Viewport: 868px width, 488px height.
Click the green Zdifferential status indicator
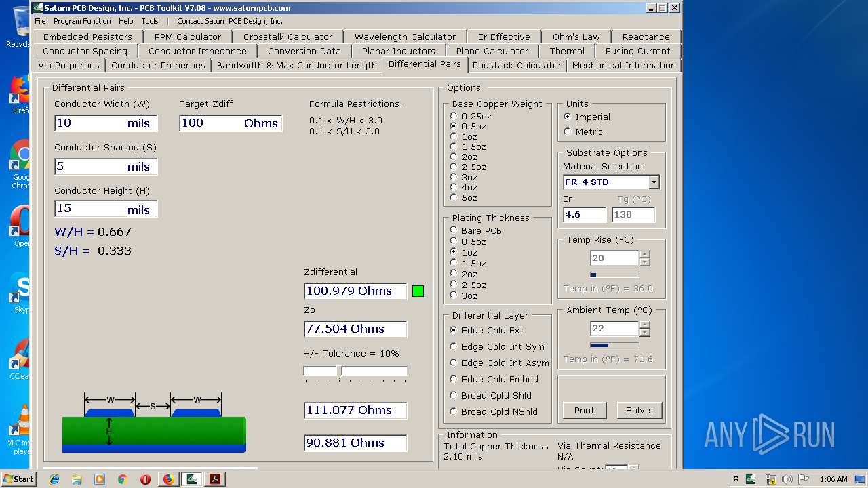(418, 291)
